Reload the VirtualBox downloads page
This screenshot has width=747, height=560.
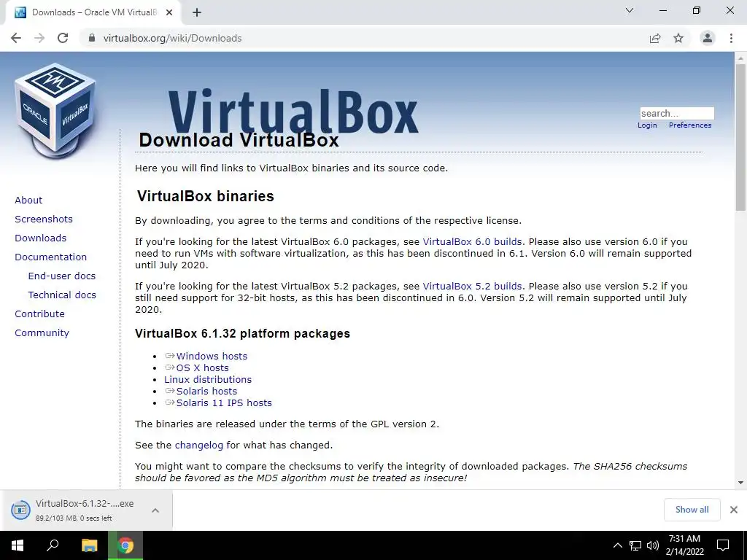63,38
